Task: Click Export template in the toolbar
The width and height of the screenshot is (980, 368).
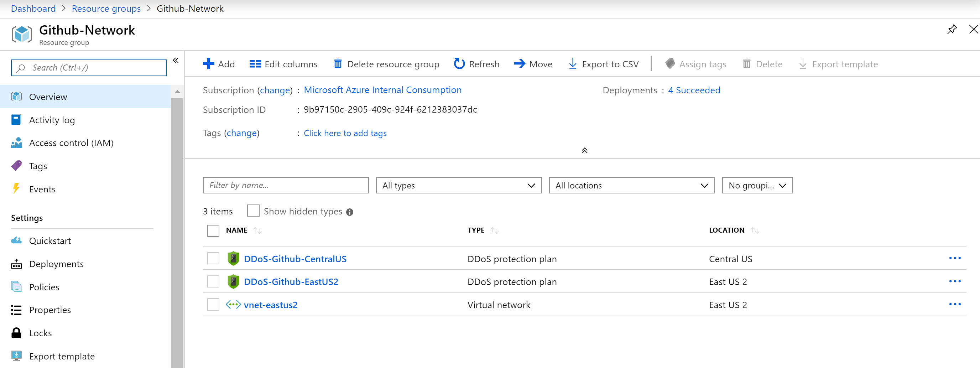Action: point(838,64)
